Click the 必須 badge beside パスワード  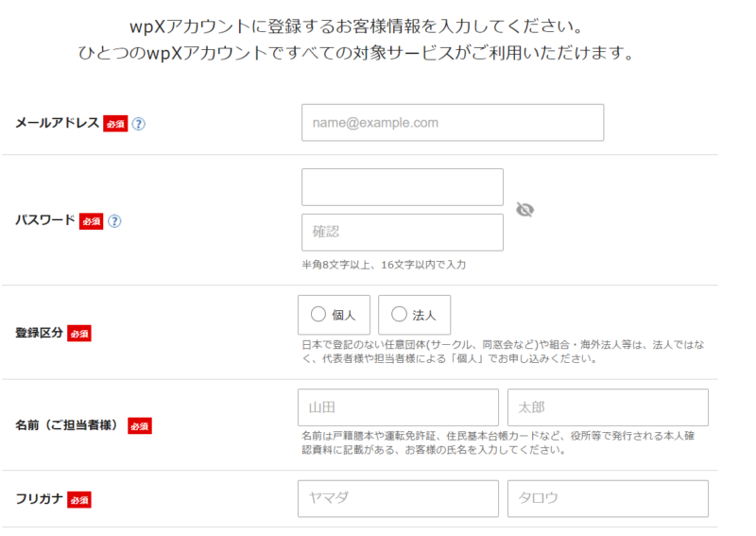pos(91,221)
